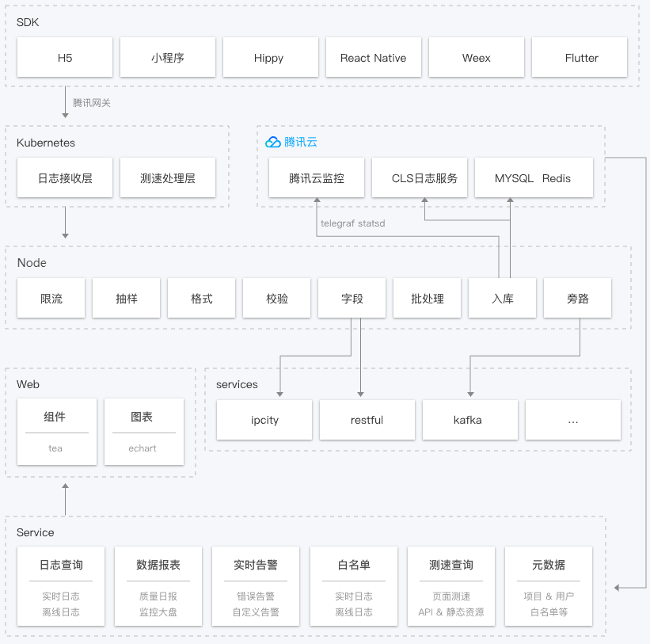Select the 限流 node box
Image resolution: width=650 pixels, height=644 pixels.
point(51,298)
